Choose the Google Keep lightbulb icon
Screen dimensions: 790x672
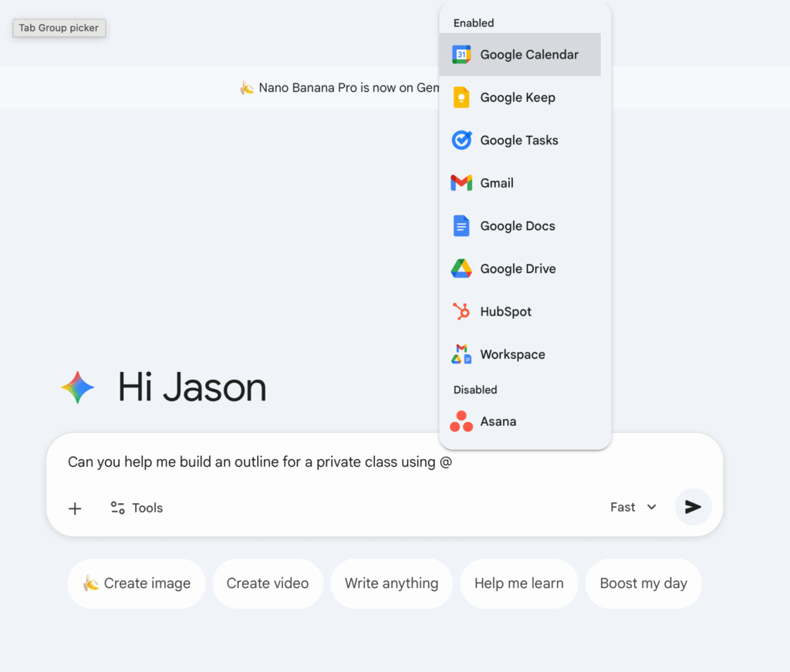pyautogui.click(x=461, y=98)
